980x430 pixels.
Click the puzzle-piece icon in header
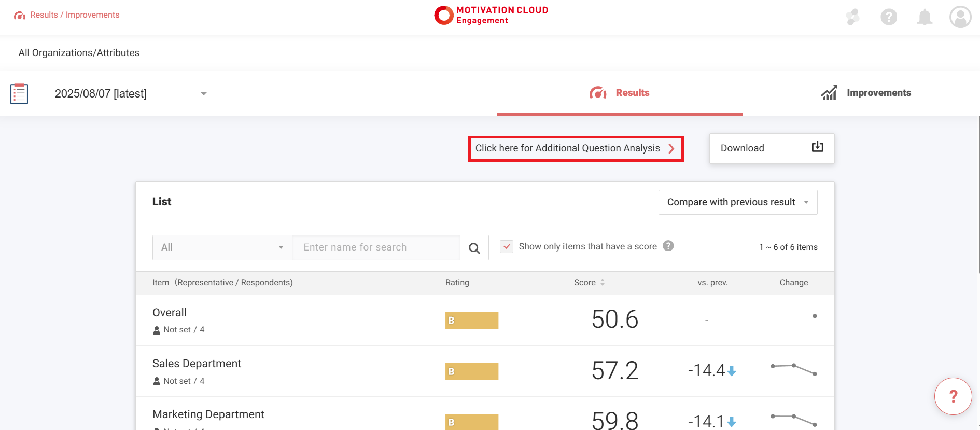[852, 17]
